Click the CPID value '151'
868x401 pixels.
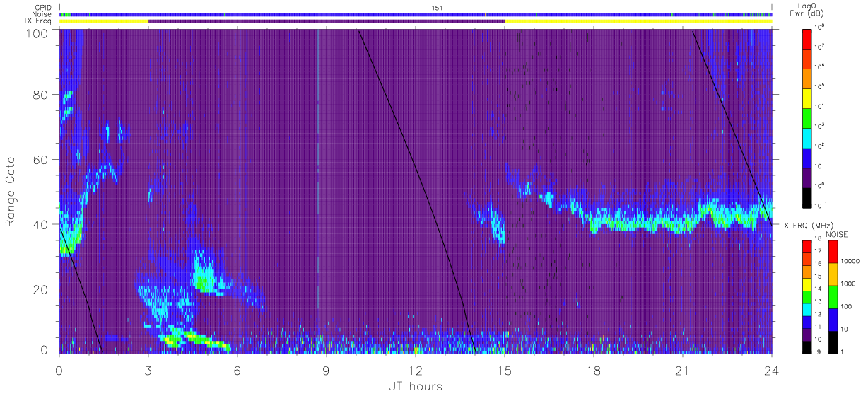tap(437, 7)
